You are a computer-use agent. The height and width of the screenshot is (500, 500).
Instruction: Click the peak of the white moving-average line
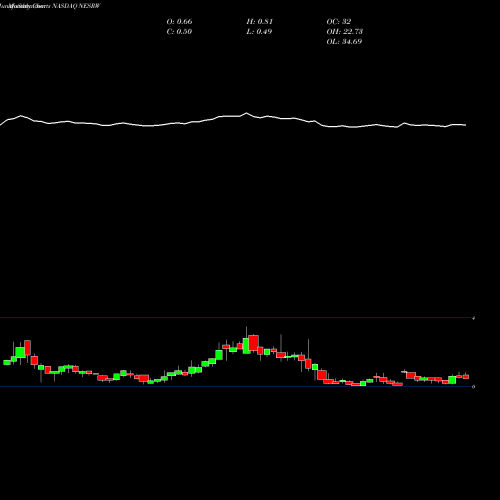tap(247, 113)
